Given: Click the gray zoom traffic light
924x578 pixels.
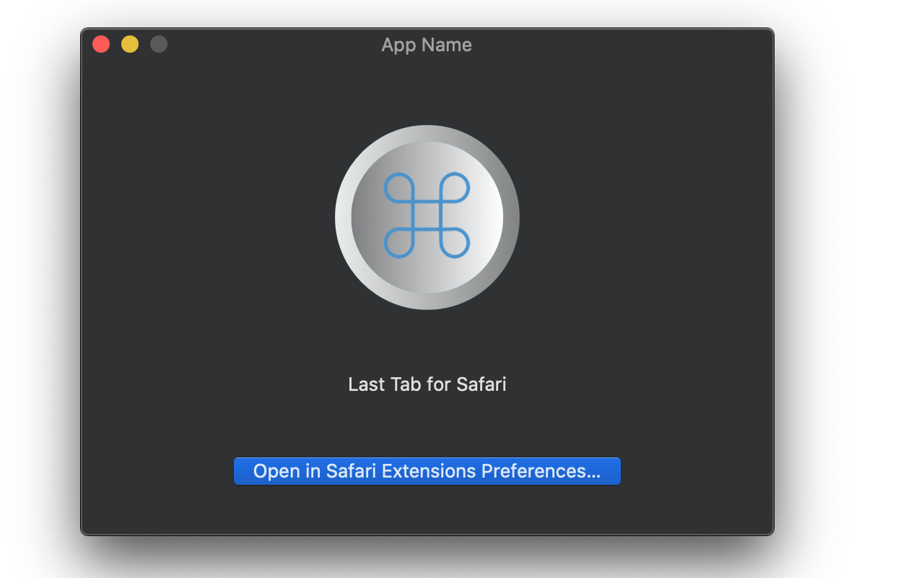Looking at the screenshot, I should [158, 43].
